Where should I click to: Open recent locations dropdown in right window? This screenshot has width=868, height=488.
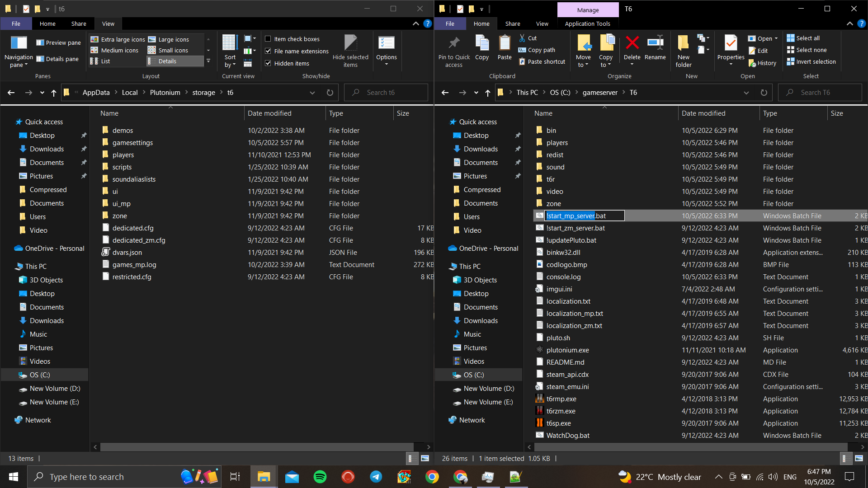tap(476, 93)
